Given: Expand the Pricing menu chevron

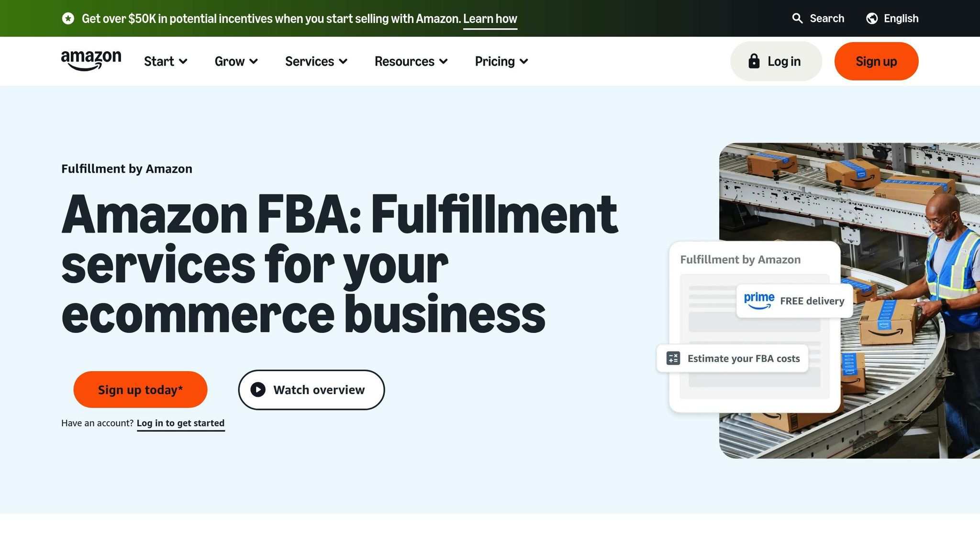Looking at the screenshot, I should (524, 61).
